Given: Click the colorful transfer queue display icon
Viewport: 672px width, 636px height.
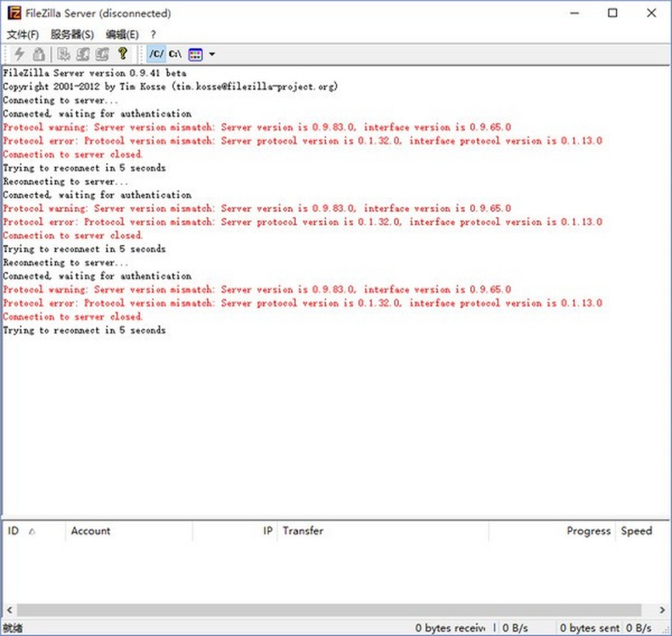Looking at the screenshot, I should point(194,54).
